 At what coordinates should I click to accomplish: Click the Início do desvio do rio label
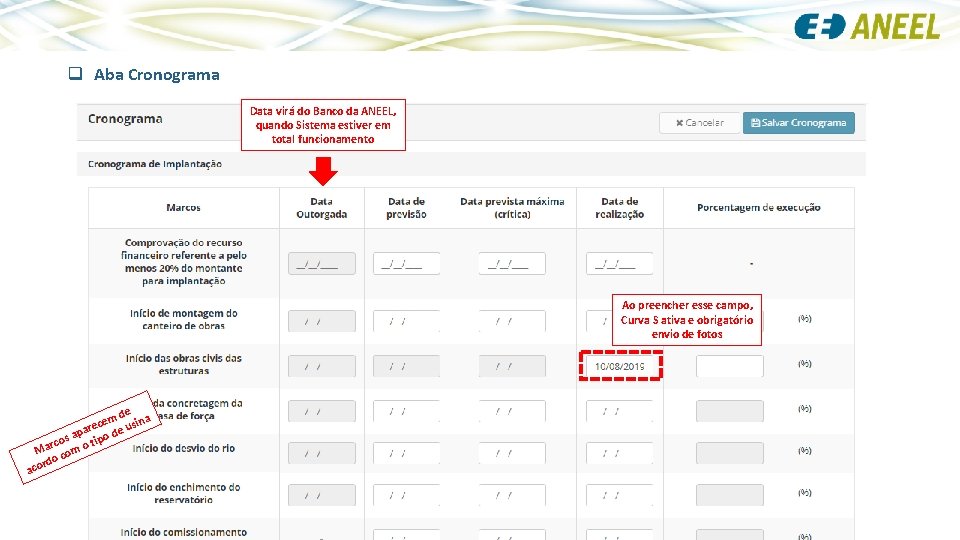coord(184,448)
